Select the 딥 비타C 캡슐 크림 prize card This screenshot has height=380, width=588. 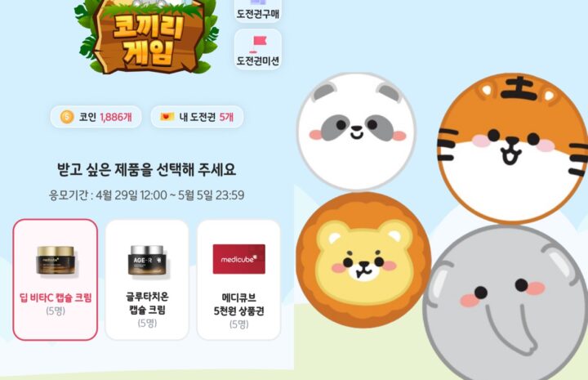(56, 279)
